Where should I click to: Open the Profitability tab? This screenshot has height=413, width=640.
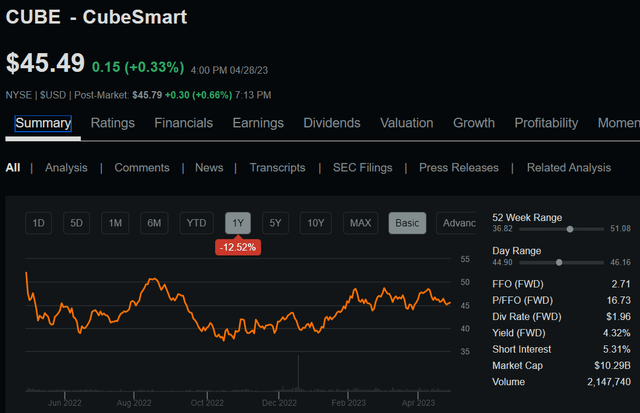pos(546,123)
